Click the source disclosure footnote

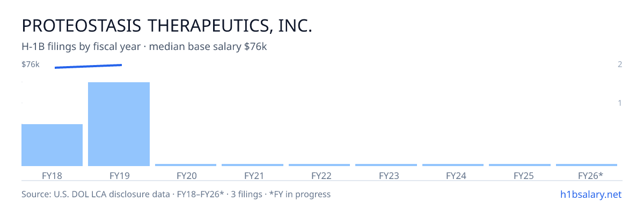point(176,194)
